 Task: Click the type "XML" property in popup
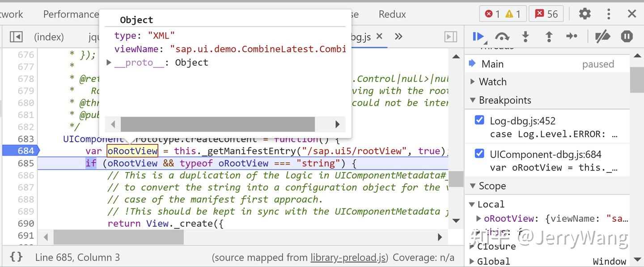click(144, 35)
